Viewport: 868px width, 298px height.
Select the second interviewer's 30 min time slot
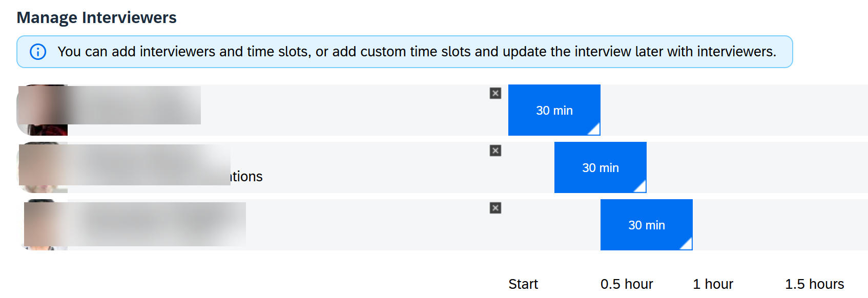pyautogui.click(x=600, y=167)
